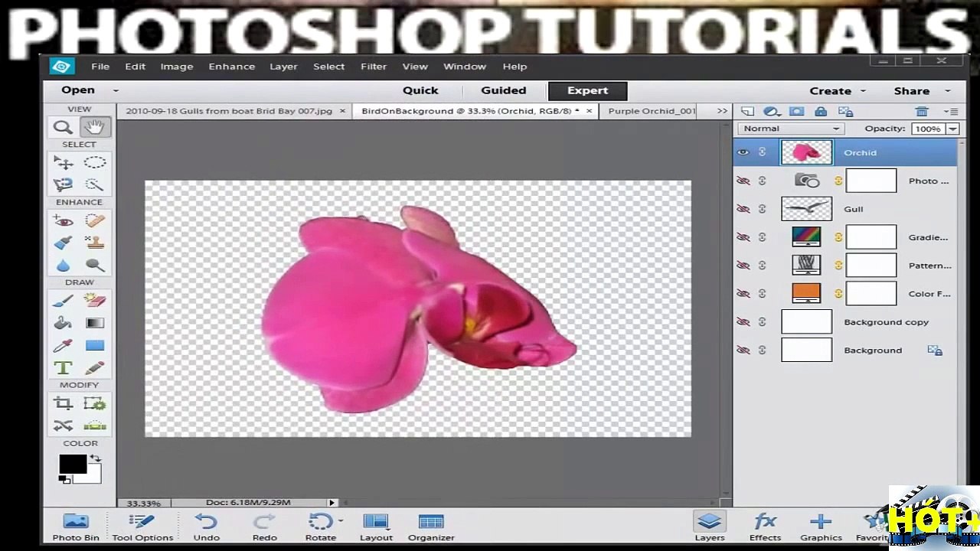Create a new layer via panel icon
The width and height of the screenshot is (980, 551).
(747, 112)
